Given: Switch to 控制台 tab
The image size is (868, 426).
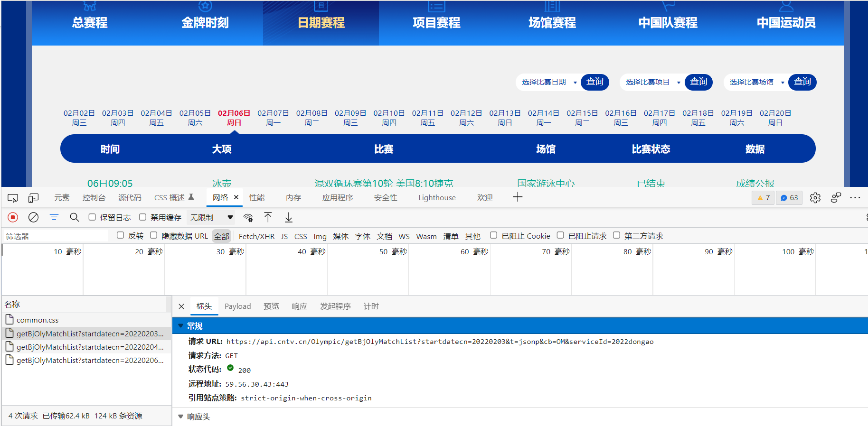Looking at the screenshot, I should pyautogui.click(x=94, y=198).
